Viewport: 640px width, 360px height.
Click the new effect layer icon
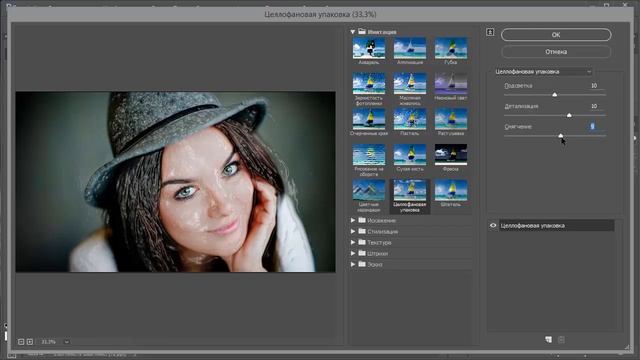tap(548, 340)
